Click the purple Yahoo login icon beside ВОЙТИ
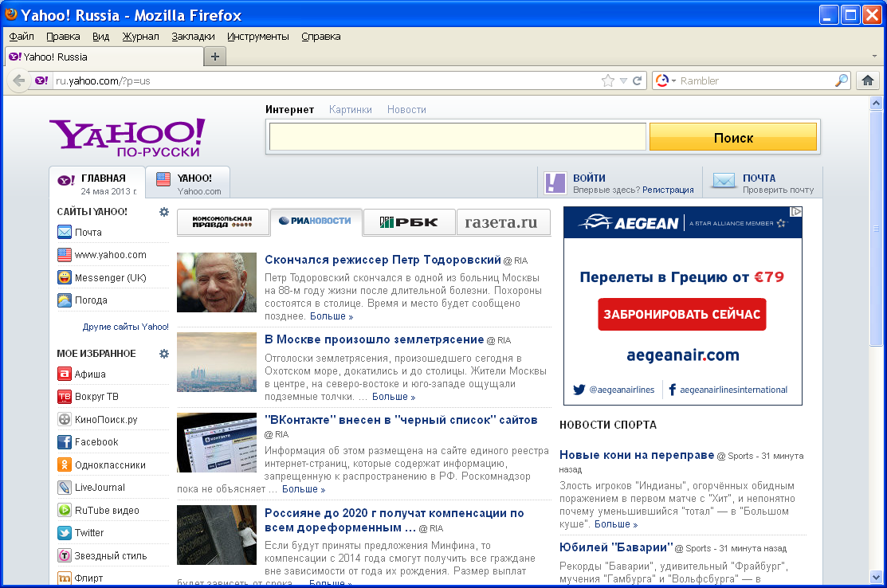This screenshot has height=588, width=887. [555, 183]
